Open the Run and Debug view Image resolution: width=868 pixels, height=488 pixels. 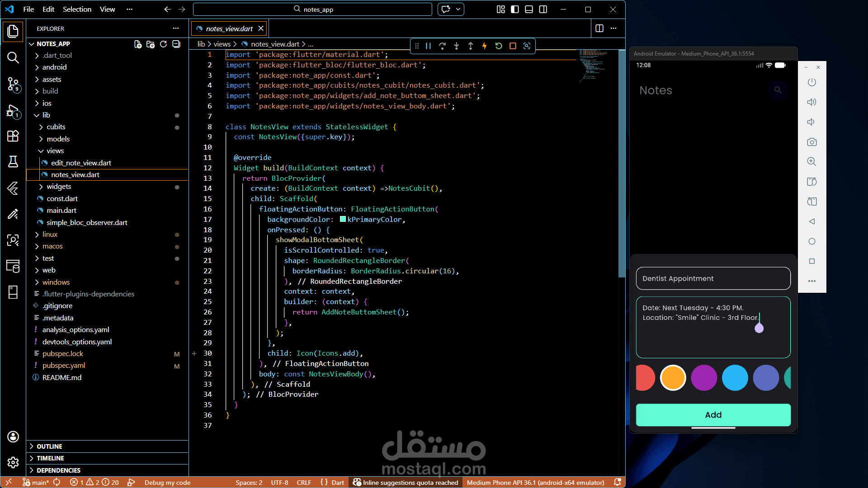tap(13, 111)
